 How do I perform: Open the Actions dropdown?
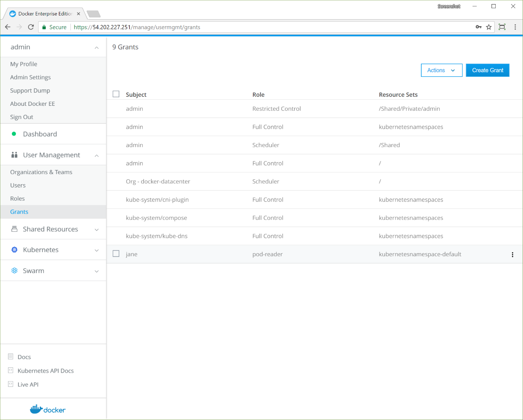point(441,70)
